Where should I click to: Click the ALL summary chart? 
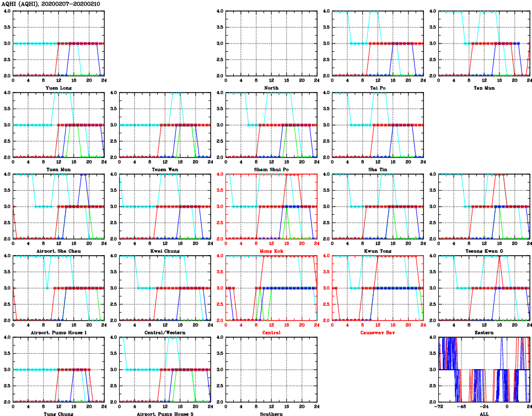pyautogui.click(x=484, y=369)
